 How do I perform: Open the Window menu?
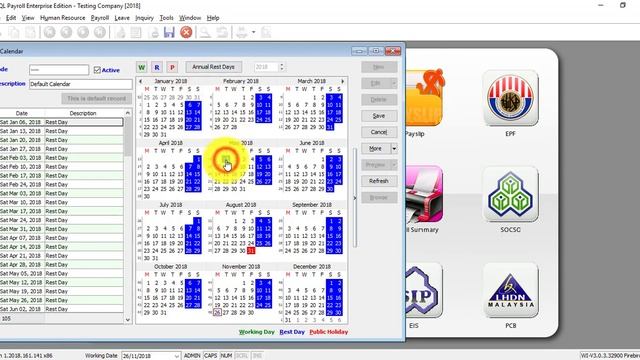click(x=190, y=18)
